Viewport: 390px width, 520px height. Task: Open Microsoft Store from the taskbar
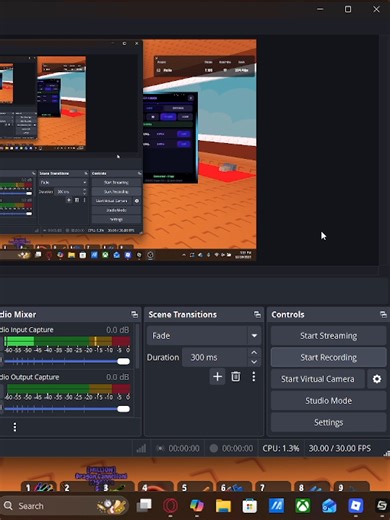250,506
